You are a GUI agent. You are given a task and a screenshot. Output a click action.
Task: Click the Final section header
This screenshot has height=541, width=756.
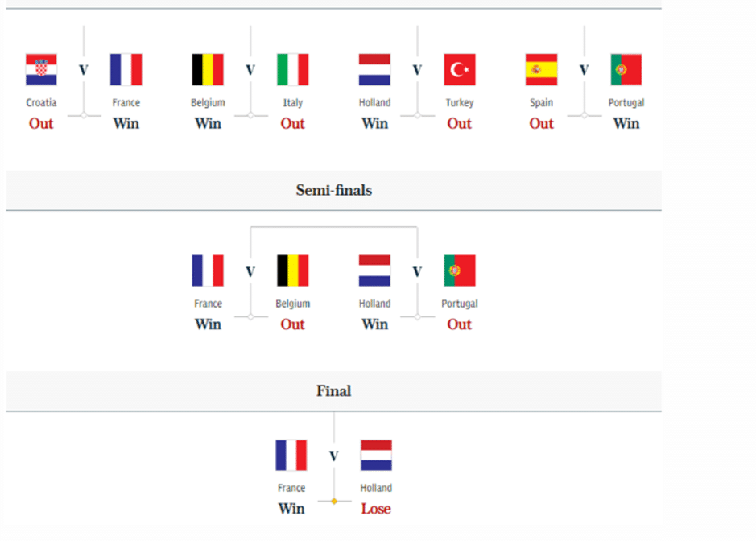[x=333, y=391]
